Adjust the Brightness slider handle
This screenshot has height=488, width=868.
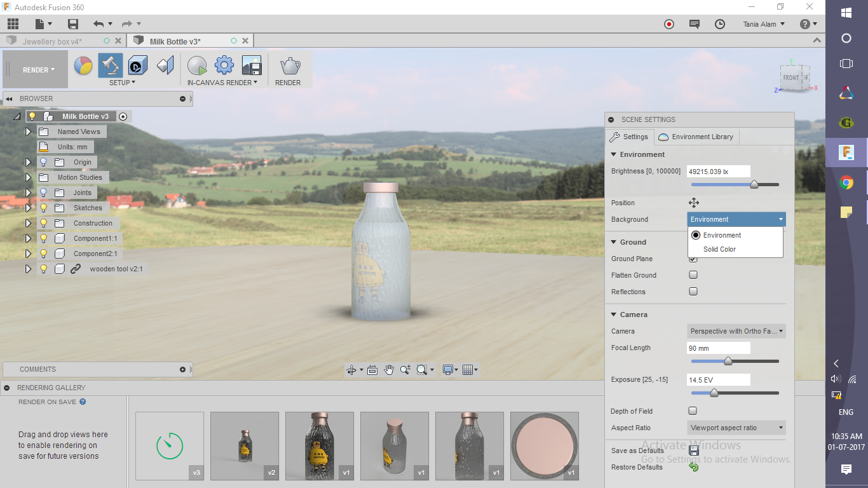tap(754, 185)
